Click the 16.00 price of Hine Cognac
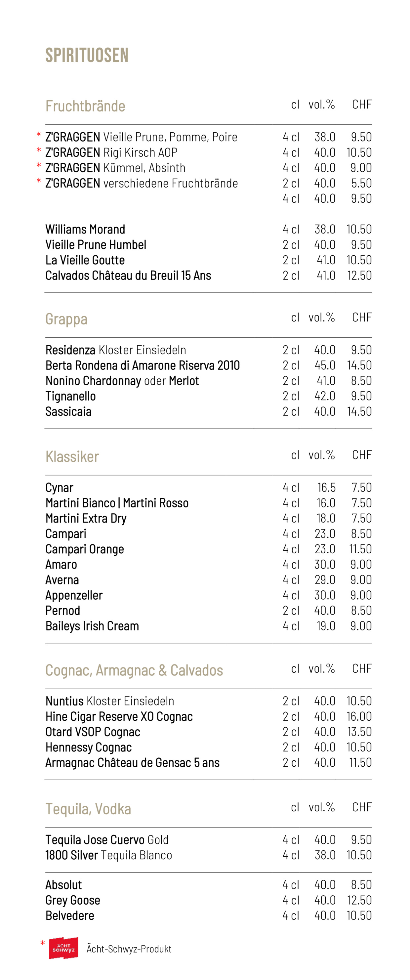This screenshot has width=410, height=980. pos(359,716)
